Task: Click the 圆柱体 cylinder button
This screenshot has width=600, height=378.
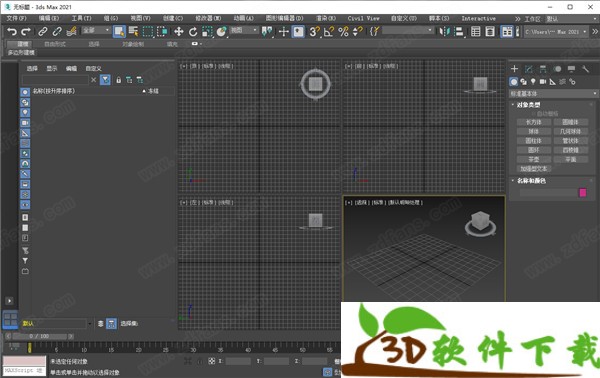Action: pyautogui.click(x=533, y=141)
